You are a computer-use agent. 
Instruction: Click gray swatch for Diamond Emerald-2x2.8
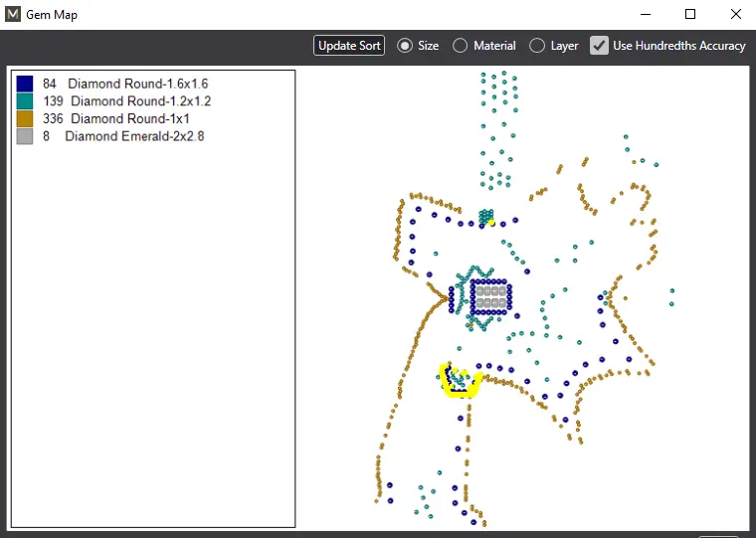(25, 137)
